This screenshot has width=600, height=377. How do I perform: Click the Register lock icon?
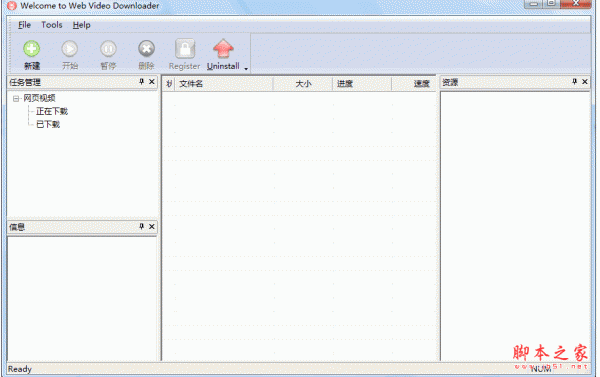(x=185, y=49)
